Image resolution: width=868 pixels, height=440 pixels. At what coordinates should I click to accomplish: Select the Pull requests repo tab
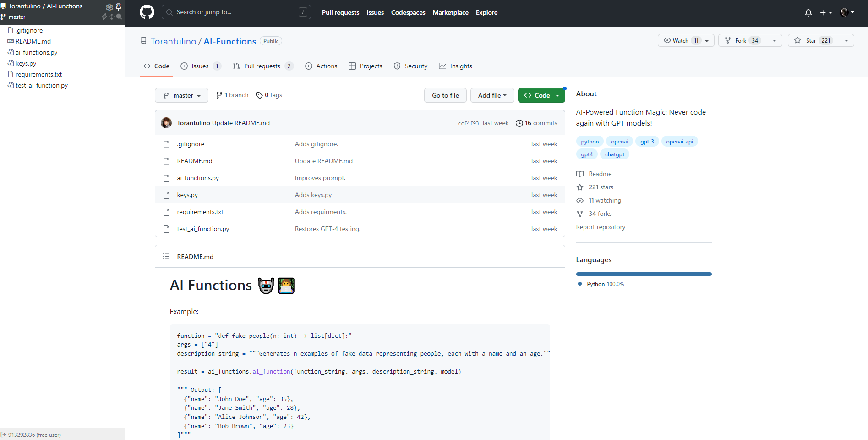(263, 66)
